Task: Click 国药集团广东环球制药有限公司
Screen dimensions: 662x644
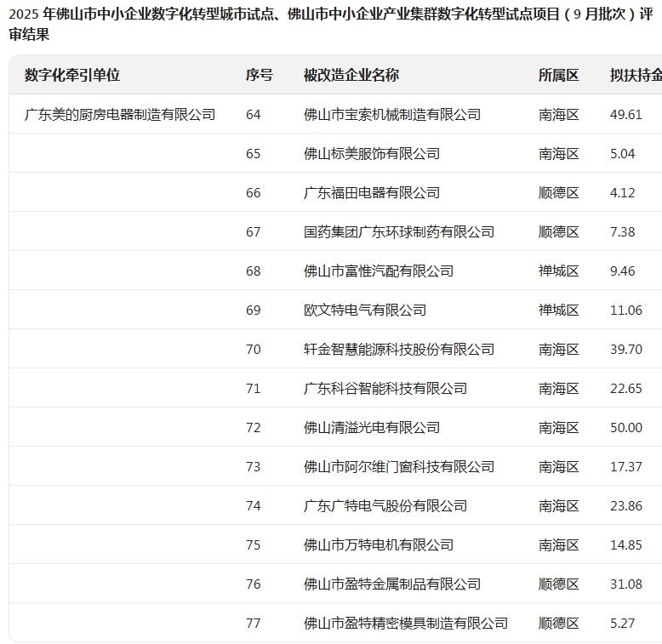Action: (x=398, y=231)
